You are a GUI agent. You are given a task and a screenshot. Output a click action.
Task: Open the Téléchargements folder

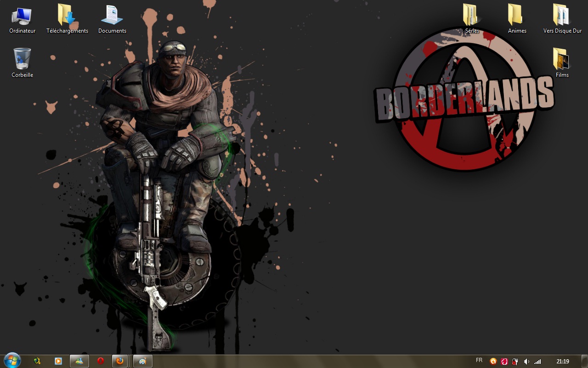point(67,20)
